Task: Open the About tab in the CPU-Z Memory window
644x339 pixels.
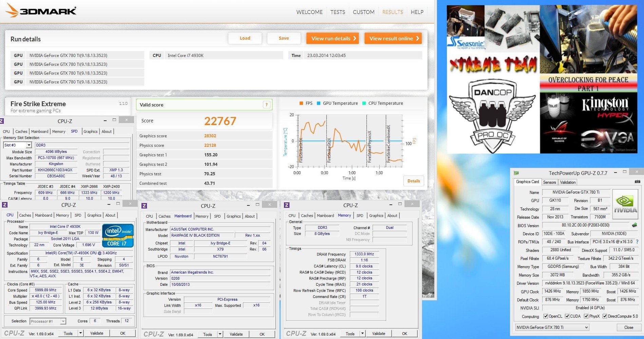Action: coord(392,216)
